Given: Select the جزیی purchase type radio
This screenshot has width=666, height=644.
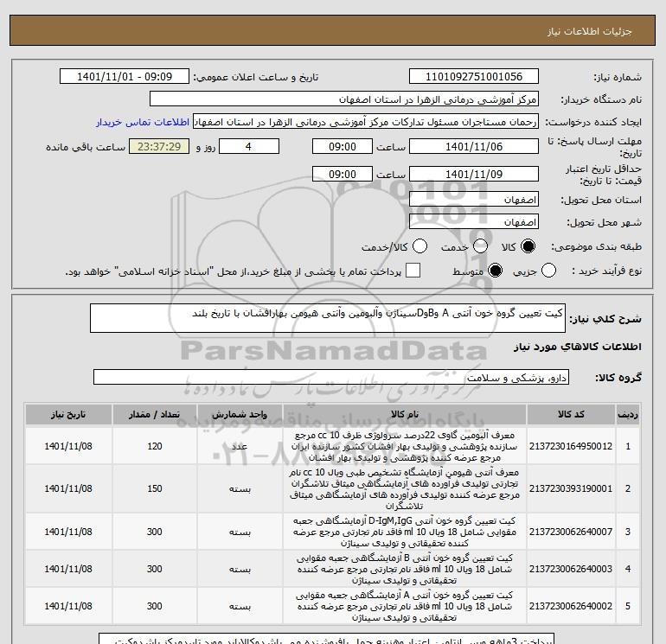Looking at the screenshot, I should tap(548, 271).
